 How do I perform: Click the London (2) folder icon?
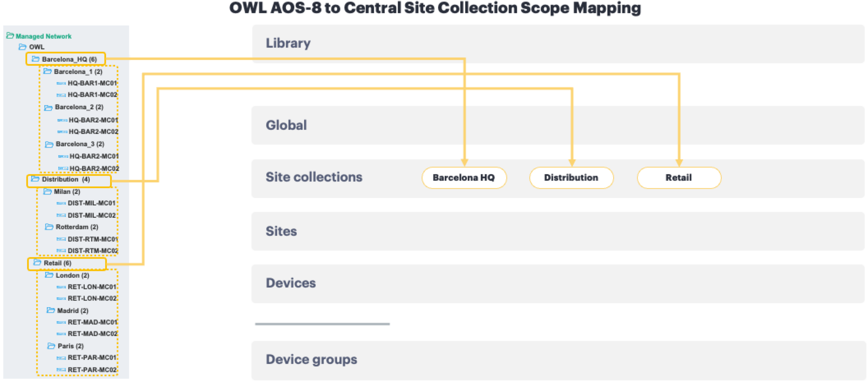click(x=49, y=275)
